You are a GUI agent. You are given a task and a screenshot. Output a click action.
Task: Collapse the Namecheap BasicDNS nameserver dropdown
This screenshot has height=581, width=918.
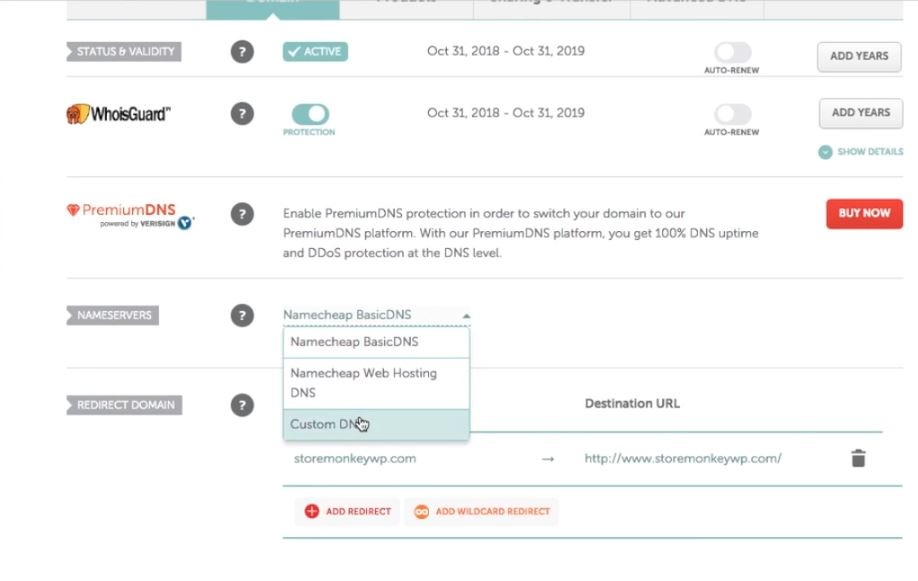pos(376,315)
